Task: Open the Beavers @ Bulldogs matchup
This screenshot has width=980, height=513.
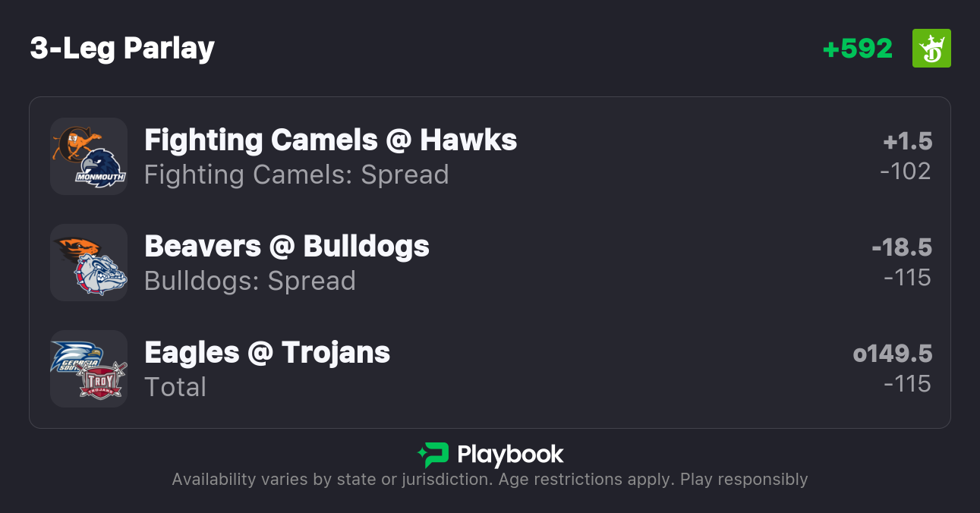Action: pyautogui.click(x=286, y=247)
